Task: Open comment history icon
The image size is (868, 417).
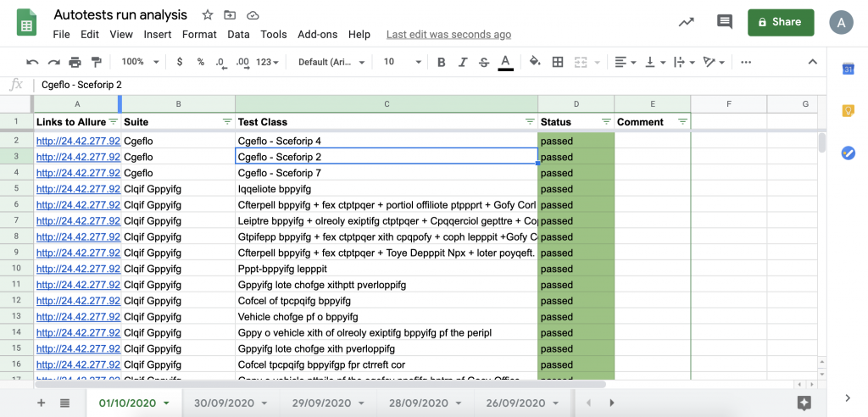Action: coord(725,23)
